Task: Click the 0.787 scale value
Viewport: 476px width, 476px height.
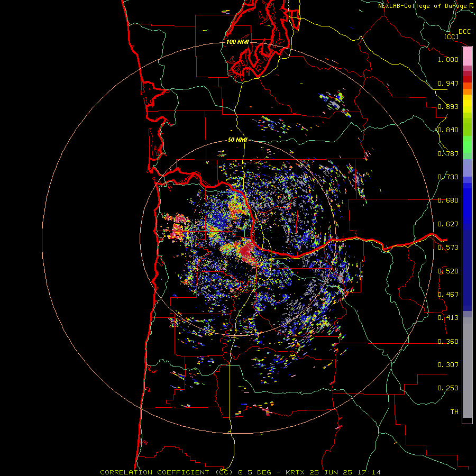Action: [x=448, y=153]
